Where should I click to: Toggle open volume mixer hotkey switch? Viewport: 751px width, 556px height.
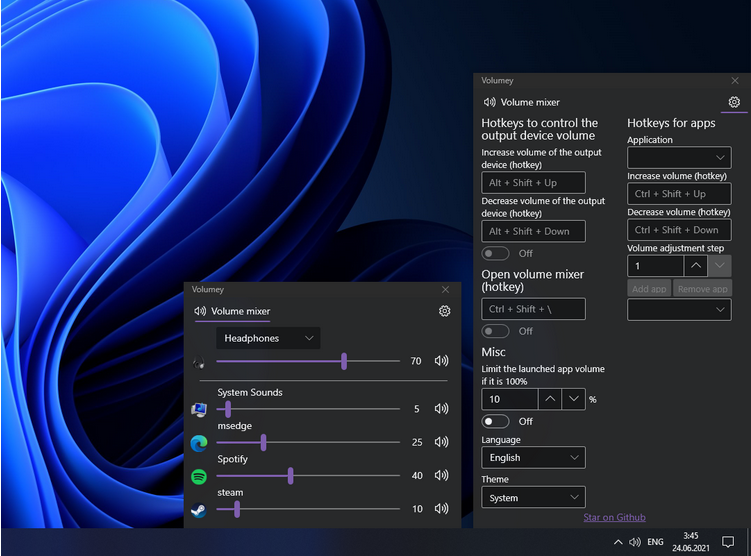point(495,331)
